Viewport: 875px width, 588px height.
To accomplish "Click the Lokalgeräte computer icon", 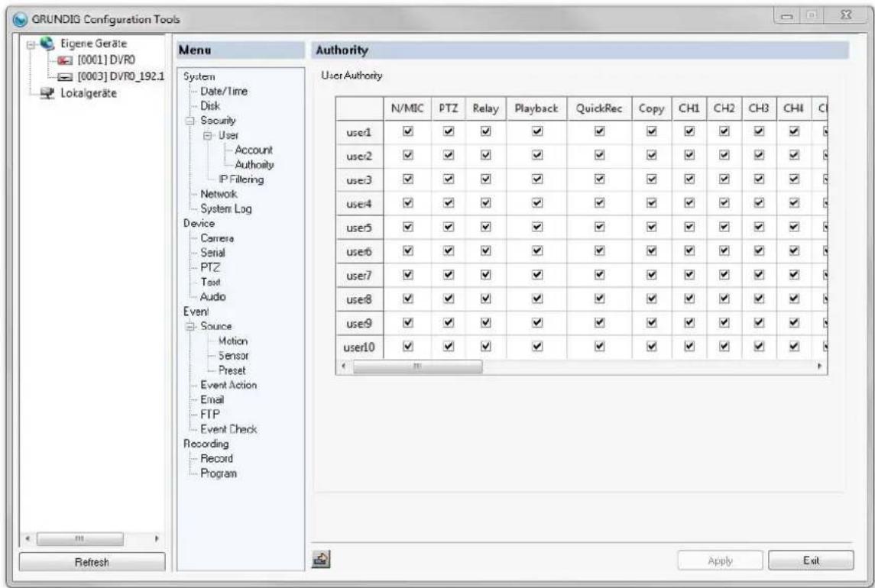I will [x=47, y=93].
